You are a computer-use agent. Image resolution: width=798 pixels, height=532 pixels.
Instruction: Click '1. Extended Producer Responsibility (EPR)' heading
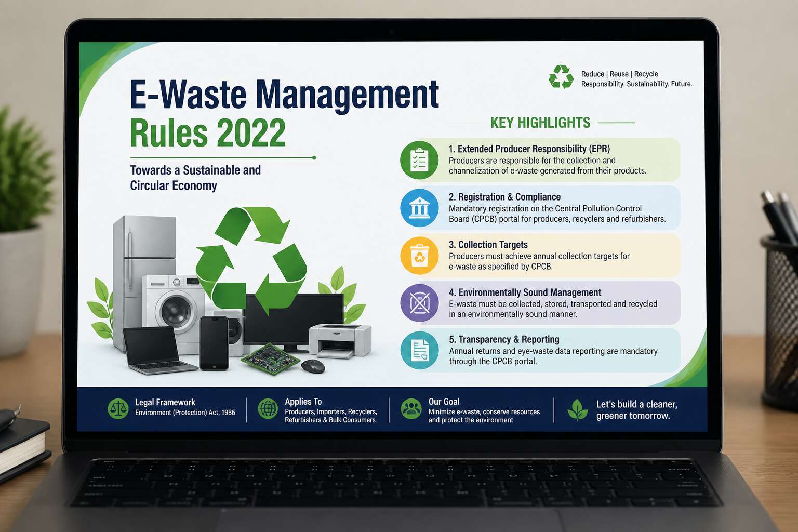coord(529,149)
